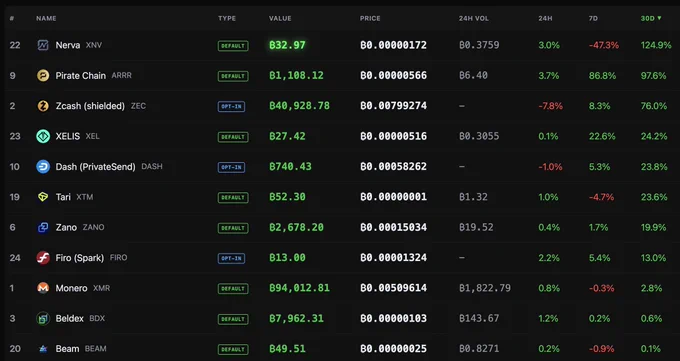Sort table by the # rank header
The width and height of the screenshot is (680, 361).
[x=12, y=18]
